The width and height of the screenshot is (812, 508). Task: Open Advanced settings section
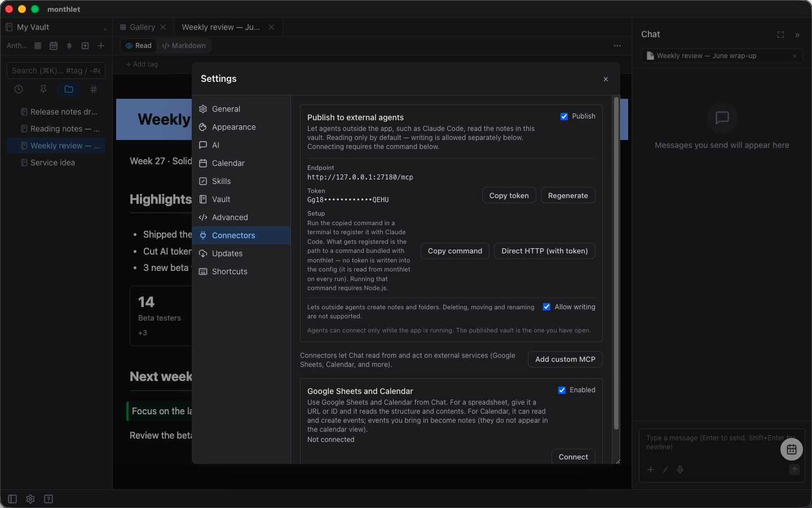point(241,217)
